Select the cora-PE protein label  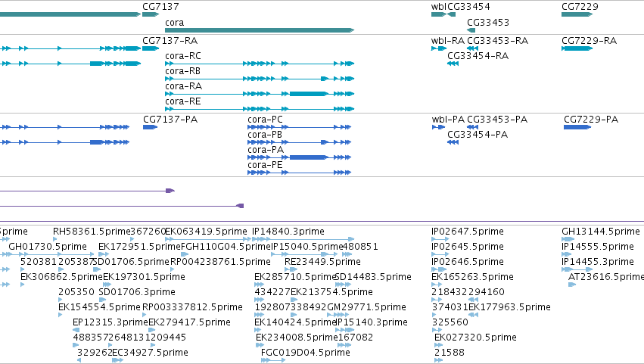coord(265,165)
